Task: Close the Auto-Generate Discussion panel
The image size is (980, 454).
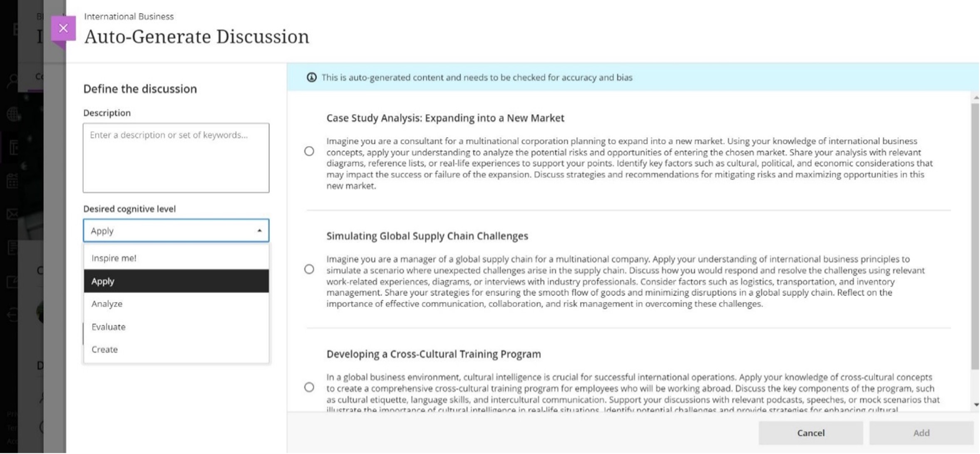Action: [63, 28]
